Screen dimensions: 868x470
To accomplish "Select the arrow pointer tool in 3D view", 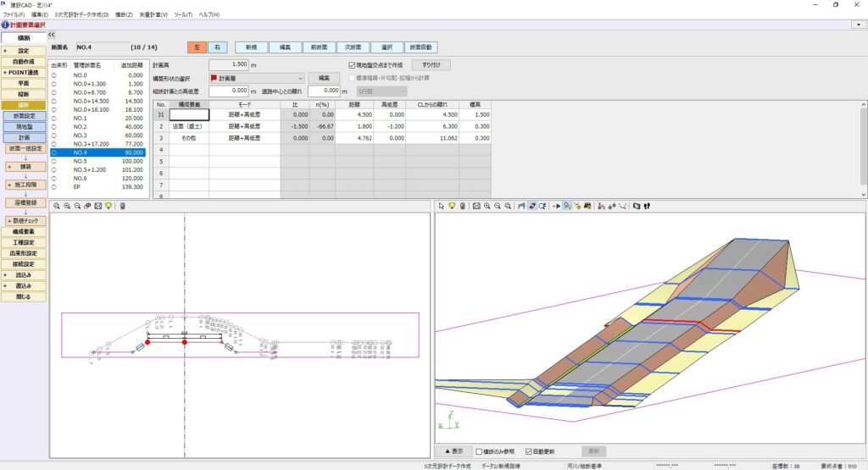I will tap(442, 206).
